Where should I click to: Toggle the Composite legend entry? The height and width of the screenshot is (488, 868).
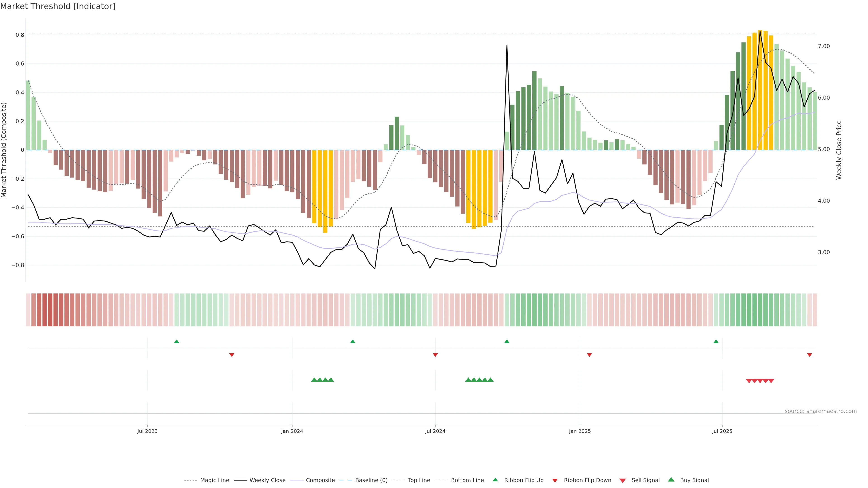pyautogui.click(x=320, y=480)
